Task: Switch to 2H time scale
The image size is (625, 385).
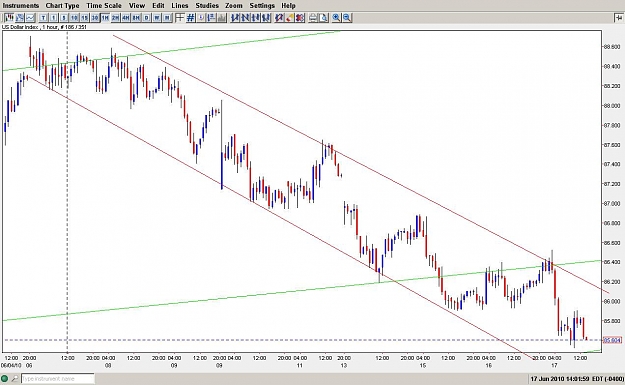Action: 116,18
